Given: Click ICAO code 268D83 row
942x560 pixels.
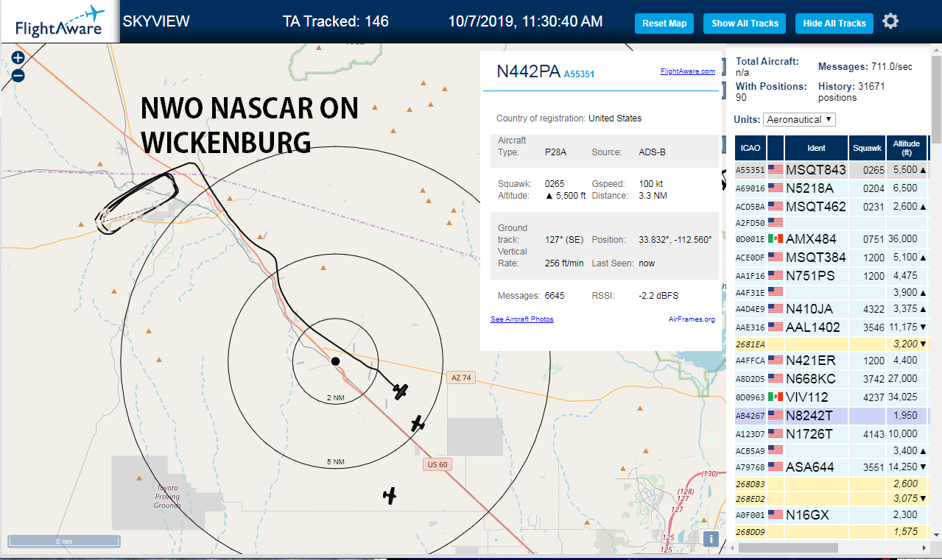Looking at the screenshot, I should [x=831, y=483].
